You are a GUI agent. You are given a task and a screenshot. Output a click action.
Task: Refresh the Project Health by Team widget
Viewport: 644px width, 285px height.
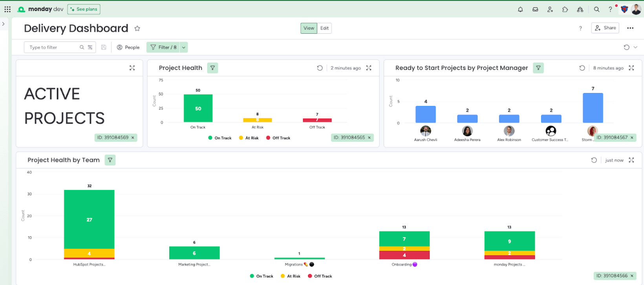click(594, 160)
